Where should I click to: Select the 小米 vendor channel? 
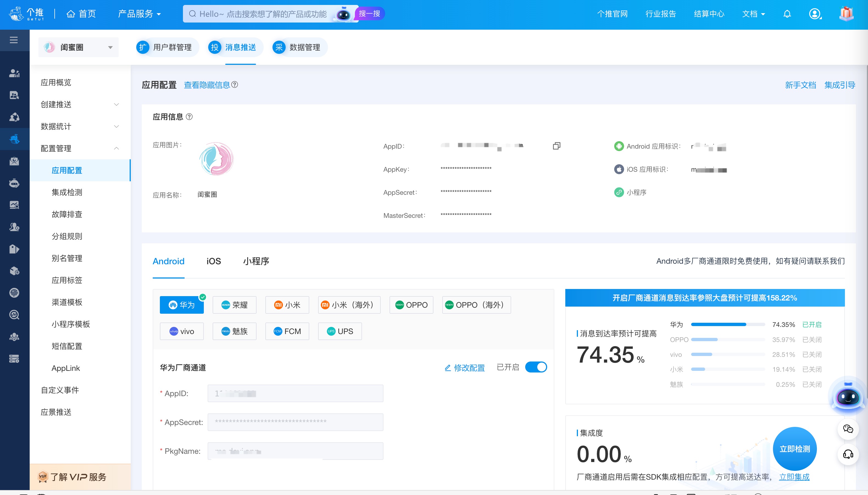tap(287, 305)
